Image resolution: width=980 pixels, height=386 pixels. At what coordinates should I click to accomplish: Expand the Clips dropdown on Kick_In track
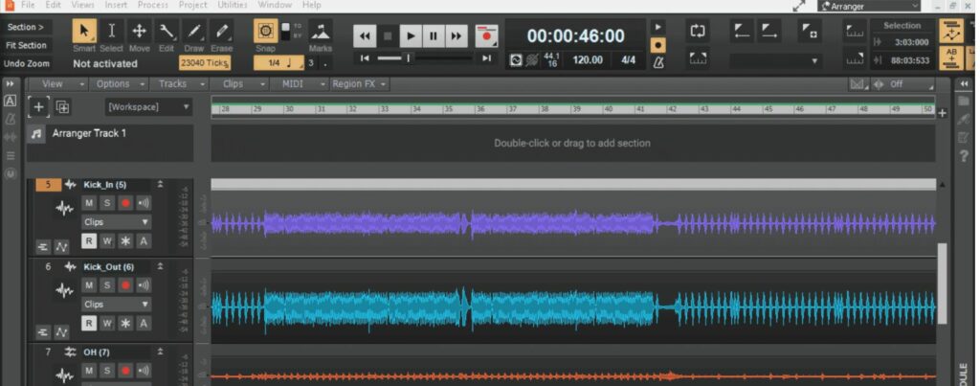point(116,222)
